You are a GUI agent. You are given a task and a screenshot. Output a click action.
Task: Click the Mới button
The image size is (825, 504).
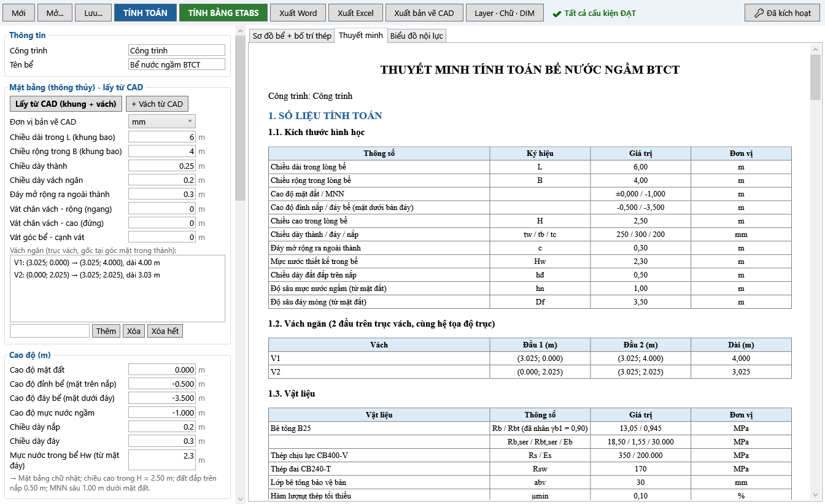19,13
